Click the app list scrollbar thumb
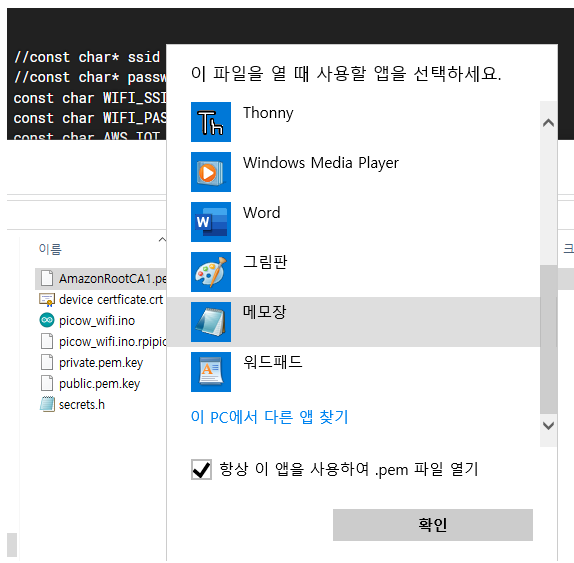Image resolution: width=574 pixels, height=563 pixels. tap(548, 339)
